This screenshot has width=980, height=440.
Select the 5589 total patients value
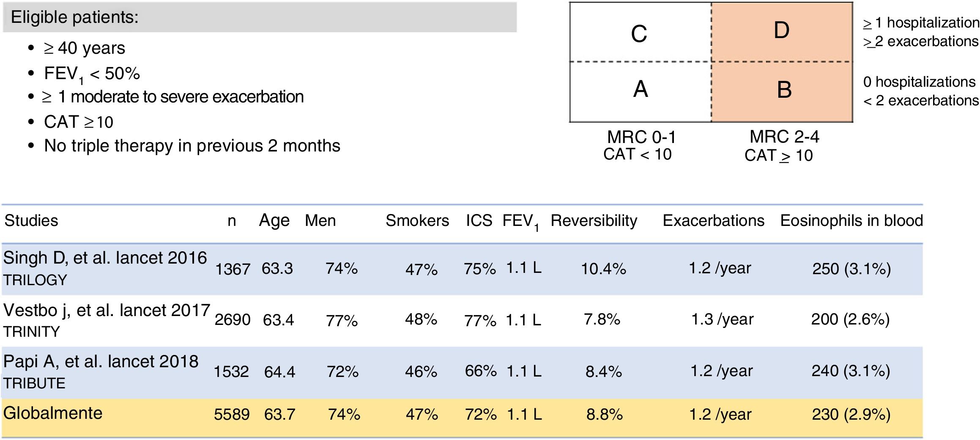pos(231,414)
